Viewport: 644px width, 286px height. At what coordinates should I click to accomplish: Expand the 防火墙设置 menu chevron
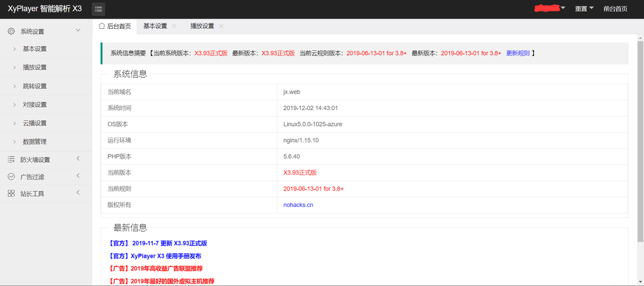[78, 159]
